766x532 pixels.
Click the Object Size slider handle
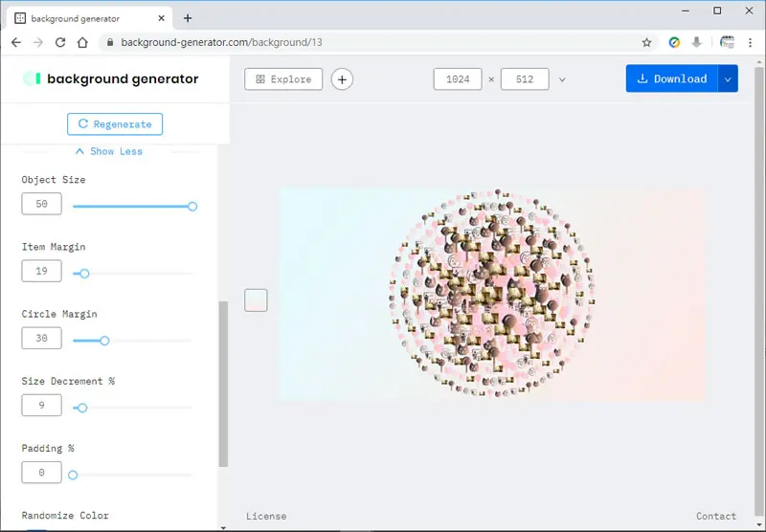pos(192,207)
